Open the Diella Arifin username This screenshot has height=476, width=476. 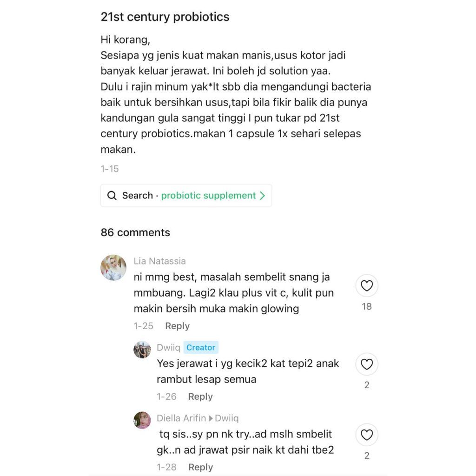click(181, 418)
